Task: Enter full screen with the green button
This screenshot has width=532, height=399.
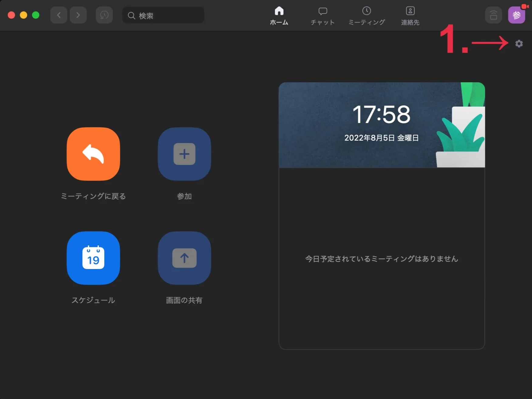Action: pos(36,15)
